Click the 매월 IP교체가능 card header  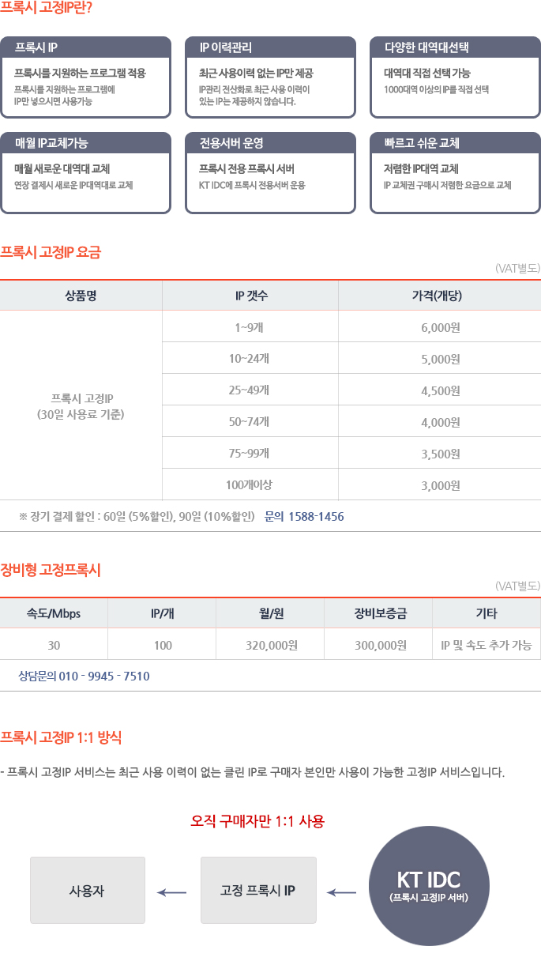(86, 143)
